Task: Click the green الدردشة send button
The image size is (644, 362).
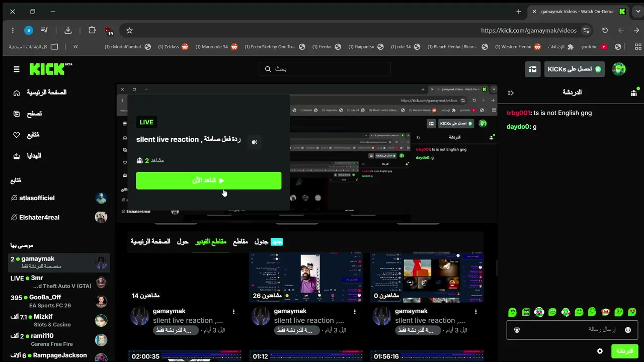Action: click(x=624, y=351)
